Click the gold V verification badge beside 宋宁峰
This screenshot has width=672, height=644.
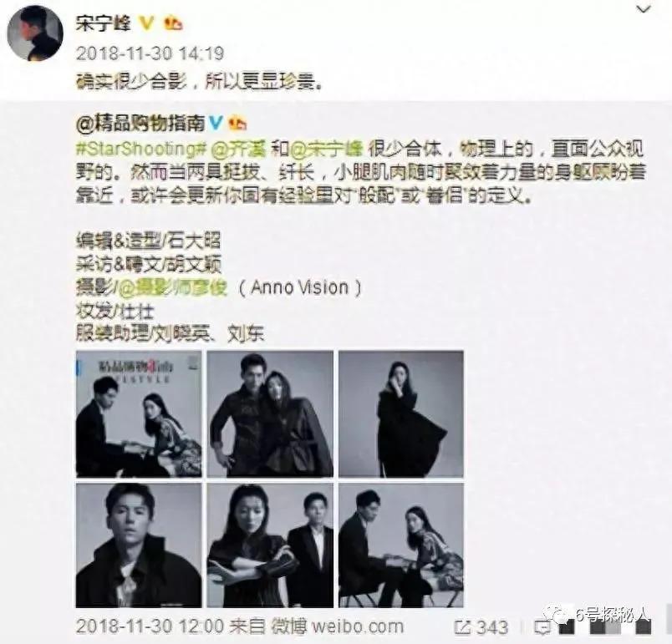146,23
